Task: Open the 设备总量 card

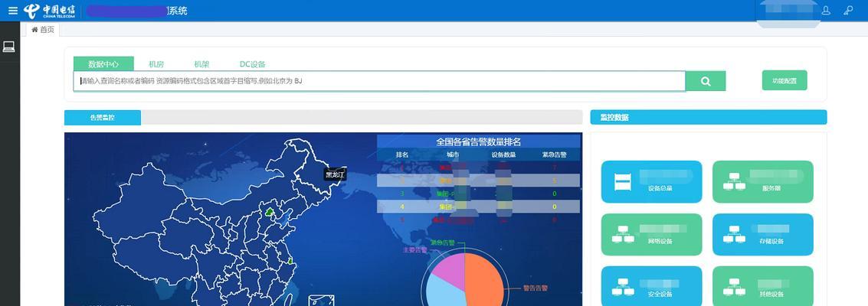Action: tap(651, 182)
